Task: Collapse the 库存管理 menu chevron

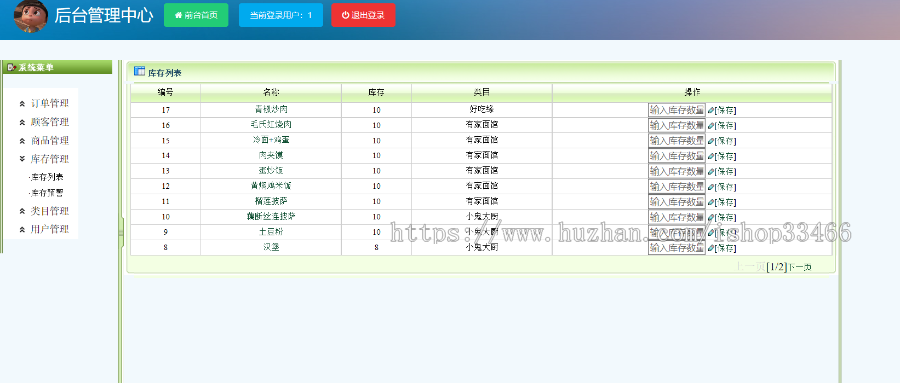Action: [x=22, y=159]
